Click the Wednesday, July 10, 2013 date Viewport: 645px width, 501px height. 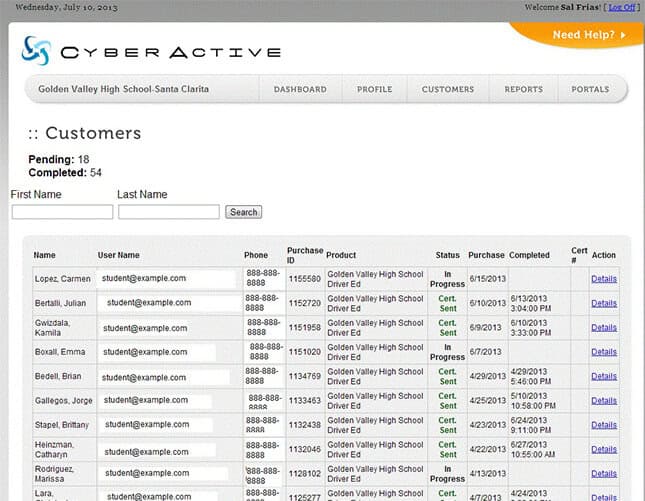coord(66,7)
